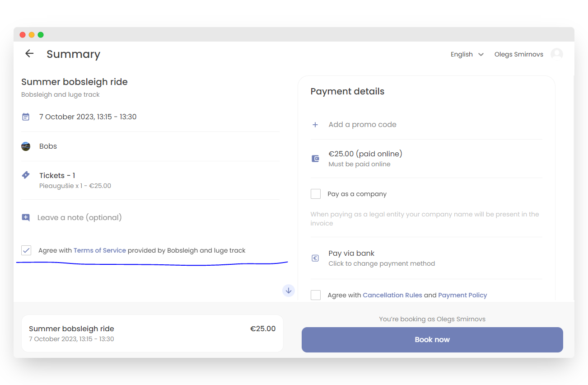
Task: Open the Olegs Smirnovs account menu
Action: (518, 54)
